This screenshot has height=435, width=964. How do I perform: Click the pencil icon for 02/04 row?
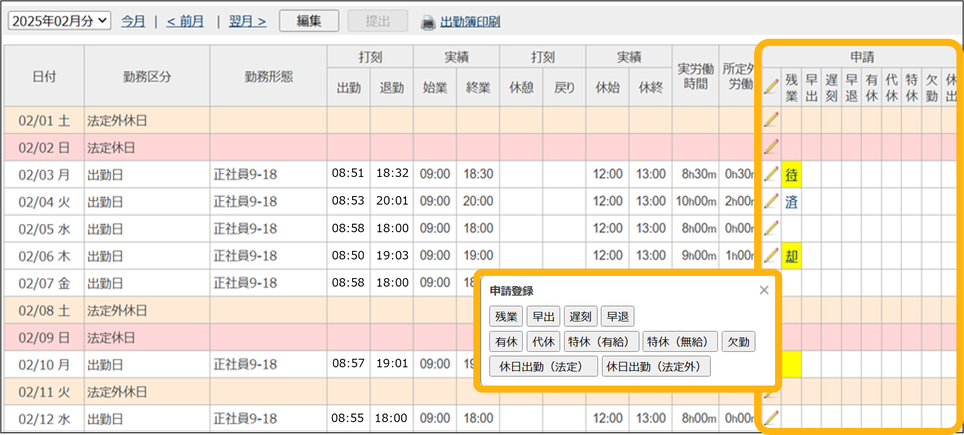tap(771, 201)
